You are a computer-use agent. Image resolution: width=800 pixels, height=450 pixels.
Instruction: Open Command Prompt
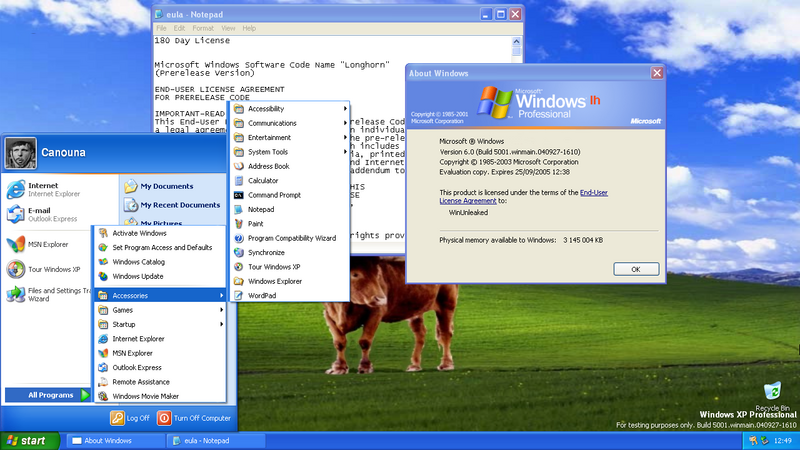(290, 195)
